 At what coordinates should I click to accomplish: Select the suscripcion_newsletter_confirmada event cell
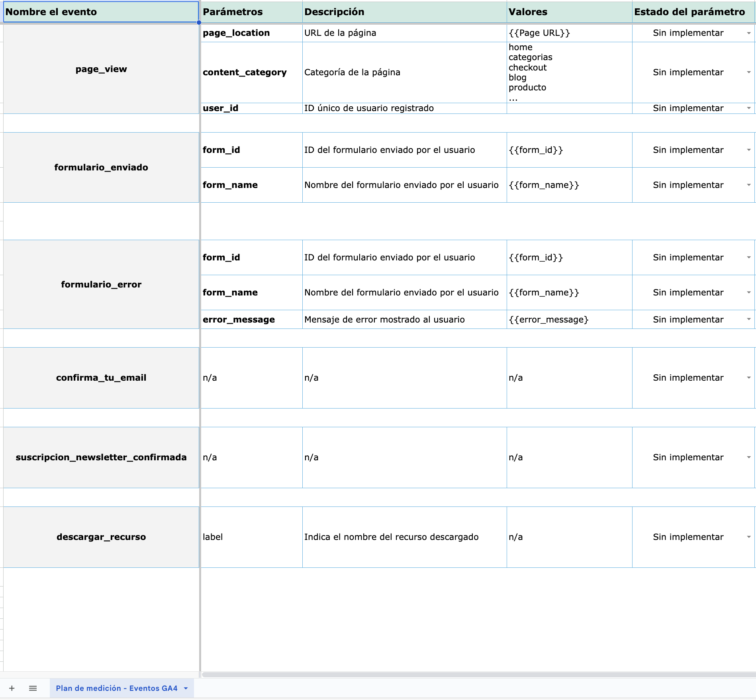coord(101,458)
